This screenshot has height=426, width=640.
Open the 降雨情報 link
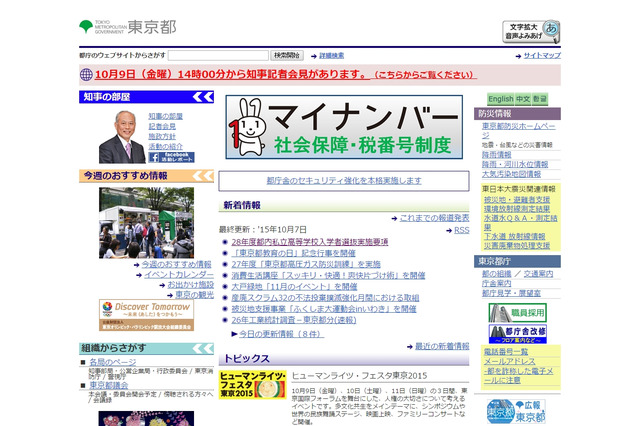click(x=496, y=155)
